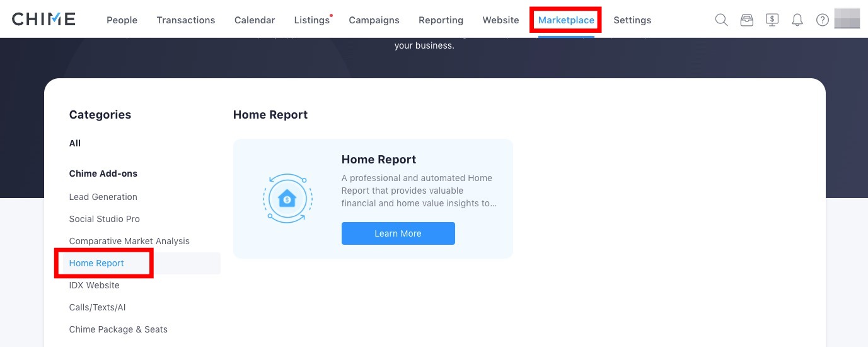Open the notifications bell

point(797,20)
